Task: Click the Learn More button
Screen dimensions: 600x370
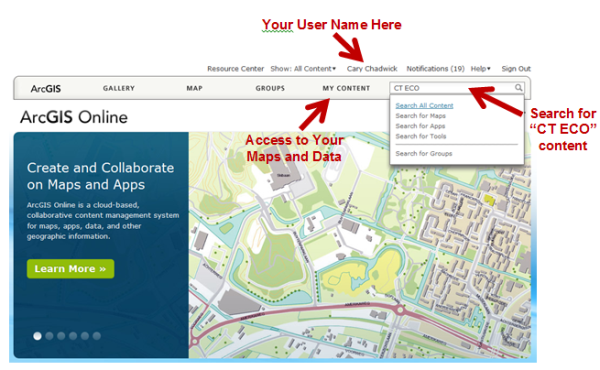Action: click(70, 269)
